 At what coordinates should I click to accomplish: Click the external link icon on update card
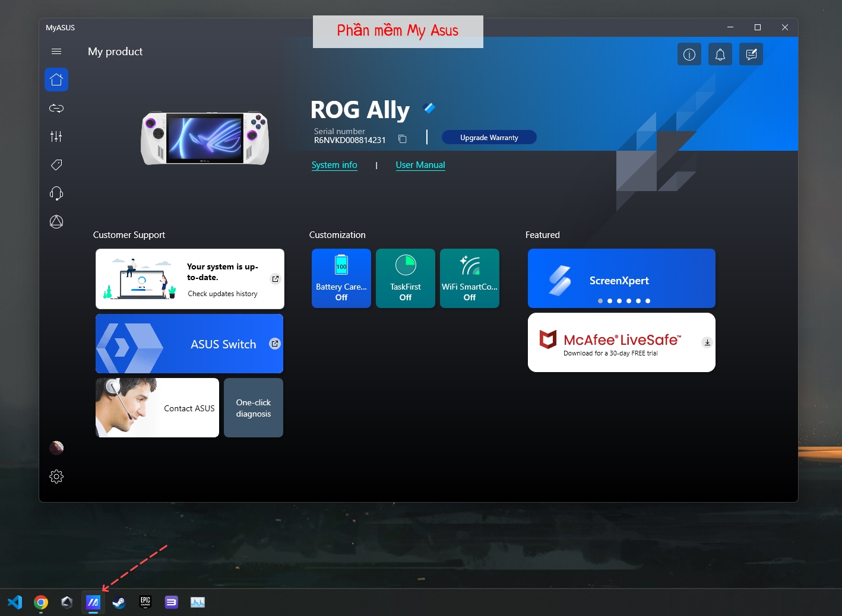pyautogui.click(x=276, y=279)
